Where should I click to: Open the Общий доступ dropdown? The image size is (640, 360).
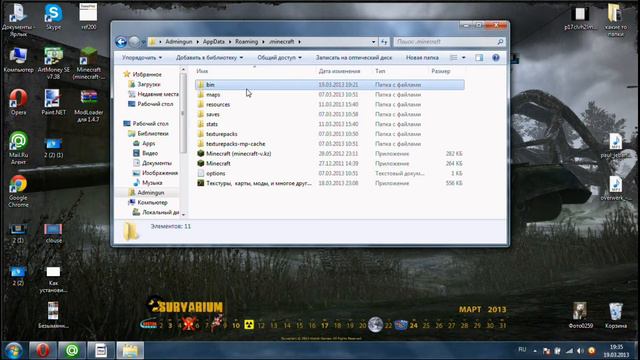[280, 58]
